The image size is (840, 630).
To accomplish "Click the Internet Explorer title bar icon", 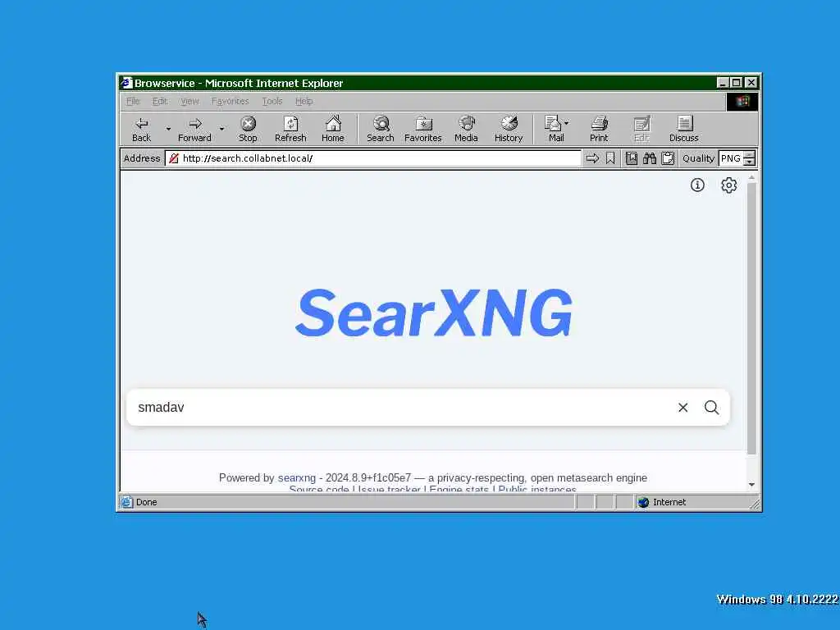I will 126,83.
